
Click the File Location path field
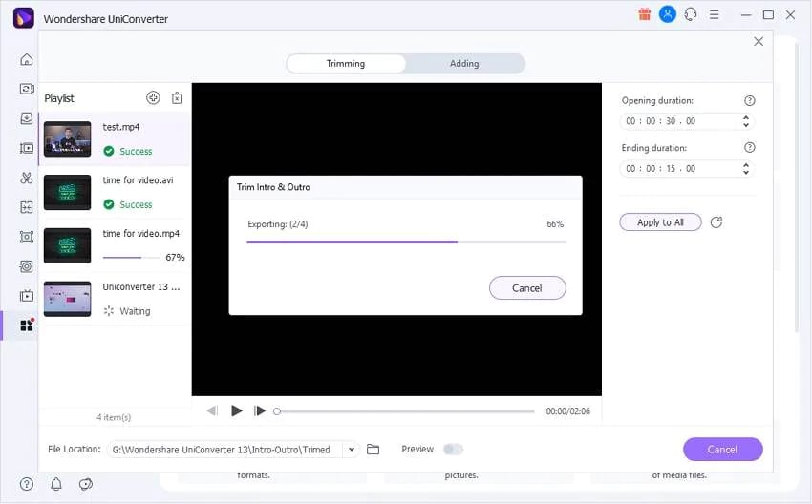click(x=224, y=450)
